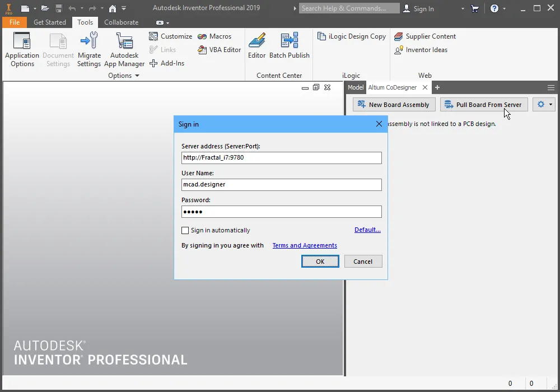Screen dimensions: 560x392
Task: Click Batch Publish in Content Center
Action: [290, 45]
